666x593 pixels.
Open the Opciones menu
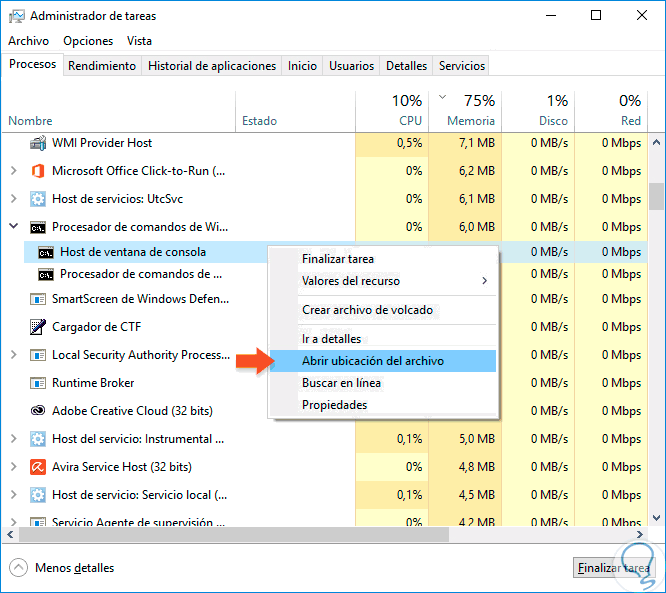point(88,41)
